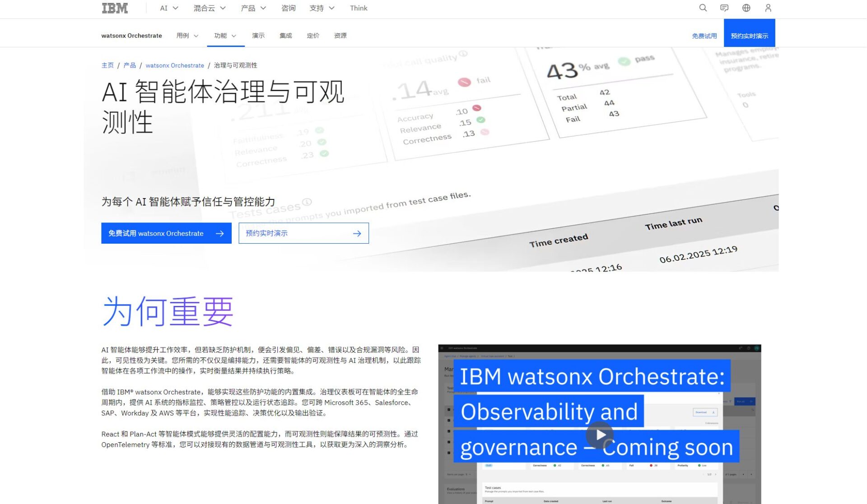Open the chat support icon
Viewport: 867px width, 504px height.
coord(724,8)
